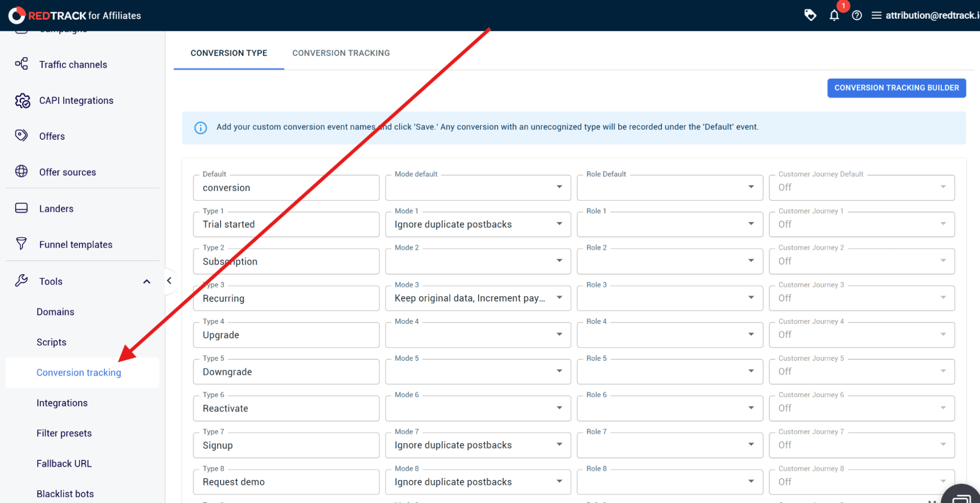Switch to the Conversion Tracking tab
980x503 pixels.
coord(341,53)
